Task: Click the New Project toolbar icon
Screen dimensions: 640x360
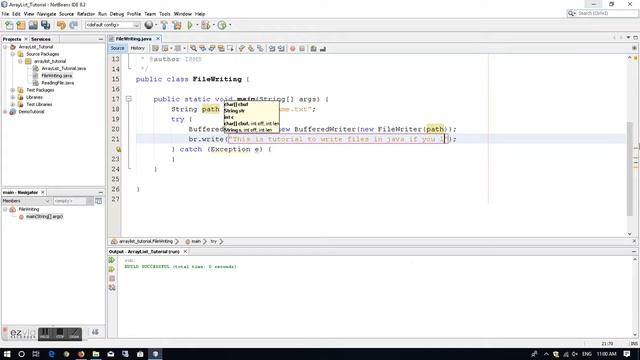Action: tap(21, 25)
